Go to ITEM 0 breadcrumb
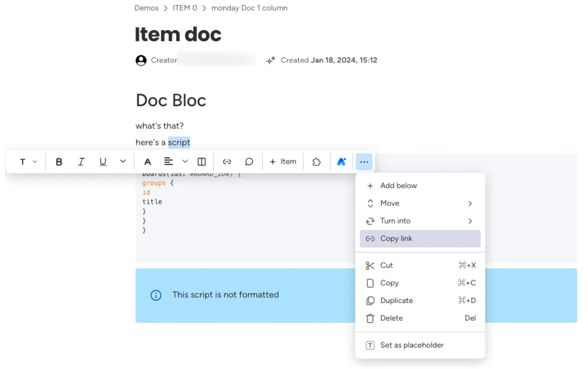Image resolution: width=588 pixels, height=369 pixels. point(185,8)
